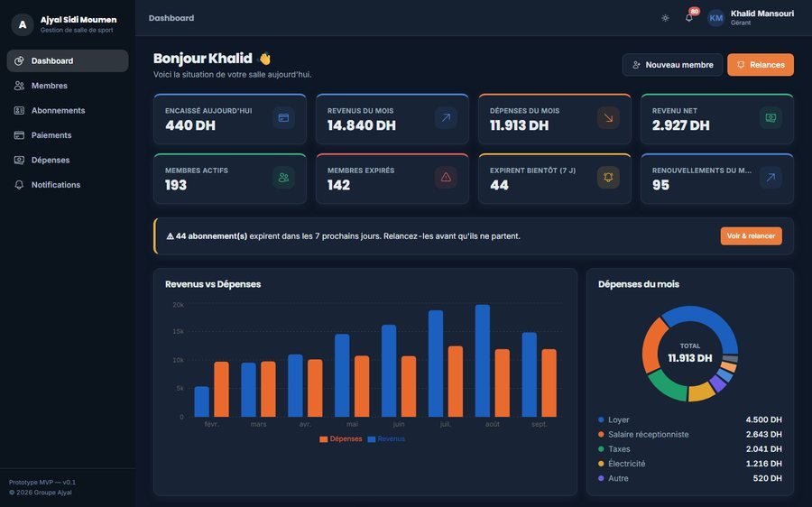Screen dimensions: 812x507
Task: Click the févr. orange dépenses bar
Action: [221, 390]
